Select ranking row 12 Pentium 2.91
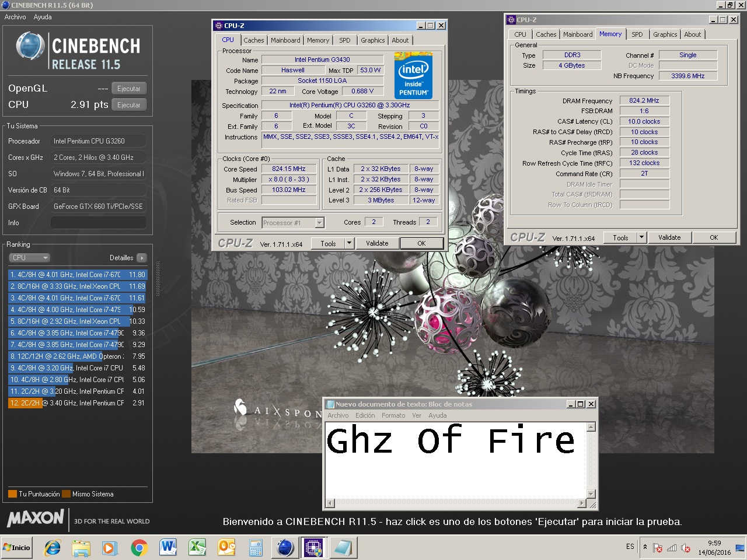 78,402
